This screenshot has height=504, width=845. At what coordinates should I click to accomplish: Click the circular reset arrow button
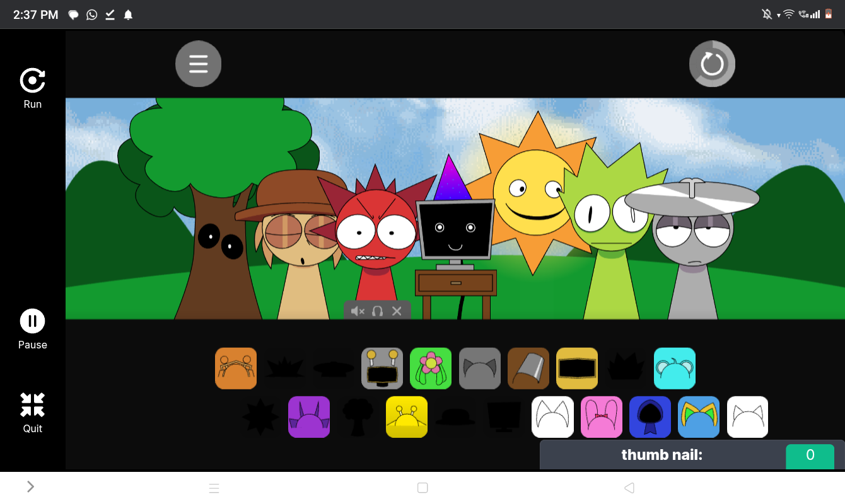712,64
